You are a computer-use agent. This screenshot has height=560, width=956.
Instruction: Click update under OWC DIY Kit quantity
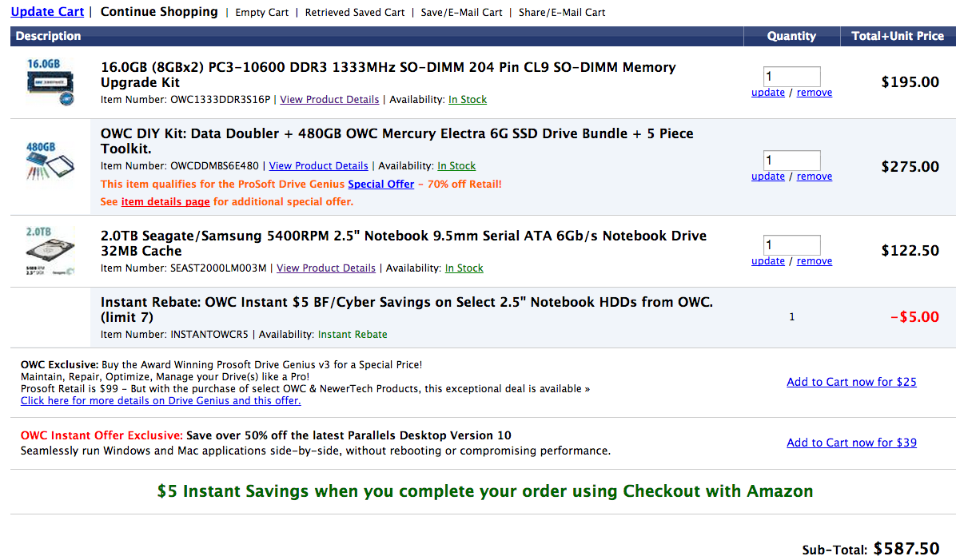tap(767, 177)
